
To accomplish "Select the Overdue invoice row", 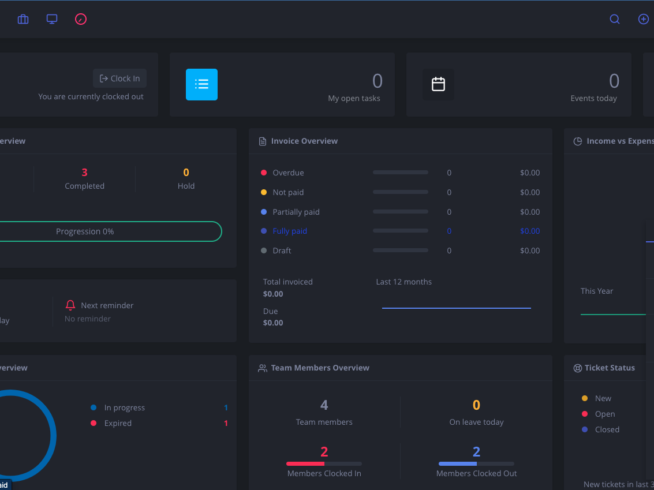I will [288, 173].
